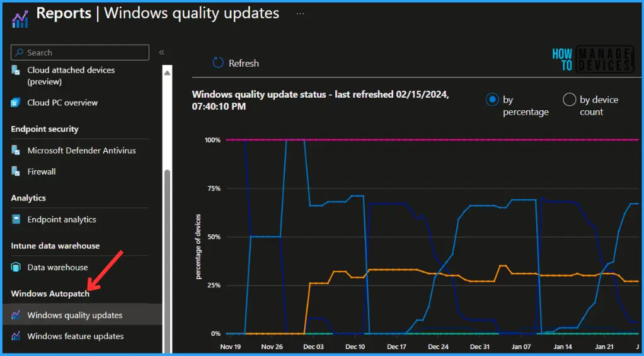Click the Cloud attached devices icon

tap(16, 70)
